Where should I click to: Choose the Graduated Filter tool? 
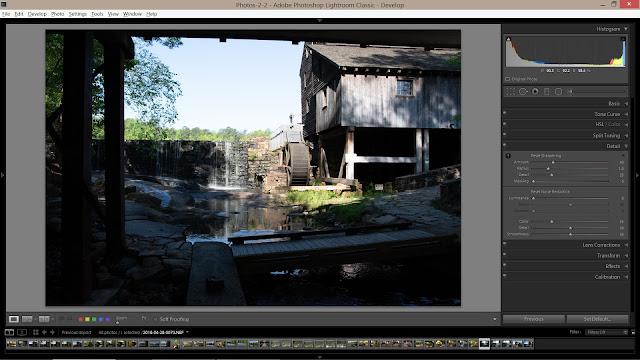pos(547,92)
